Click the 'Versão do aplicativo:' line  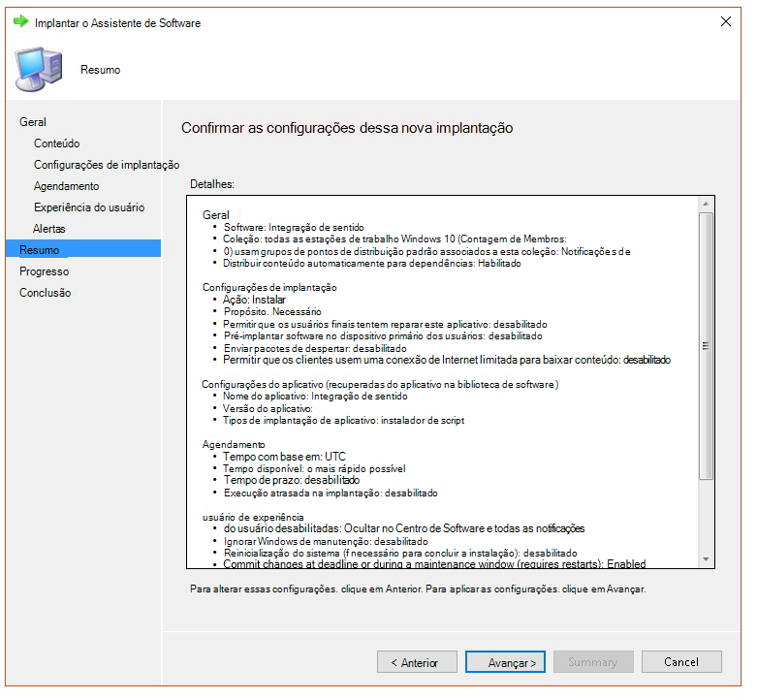tap(268, 409)
